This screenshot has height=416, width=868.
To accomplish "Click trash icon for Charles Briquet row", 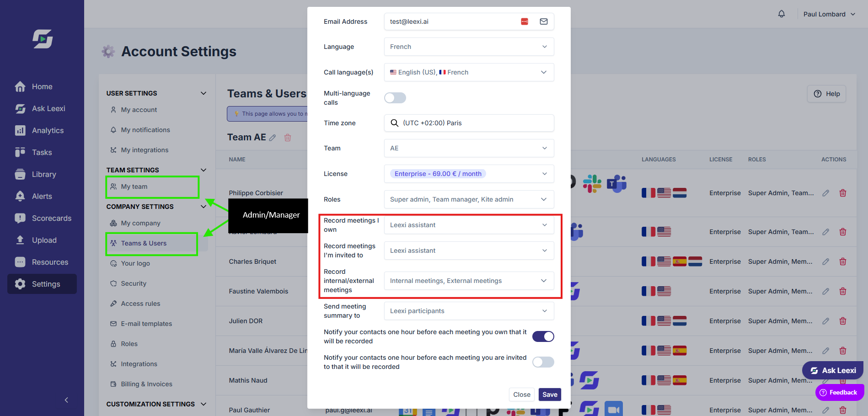I will coord(843,261).
